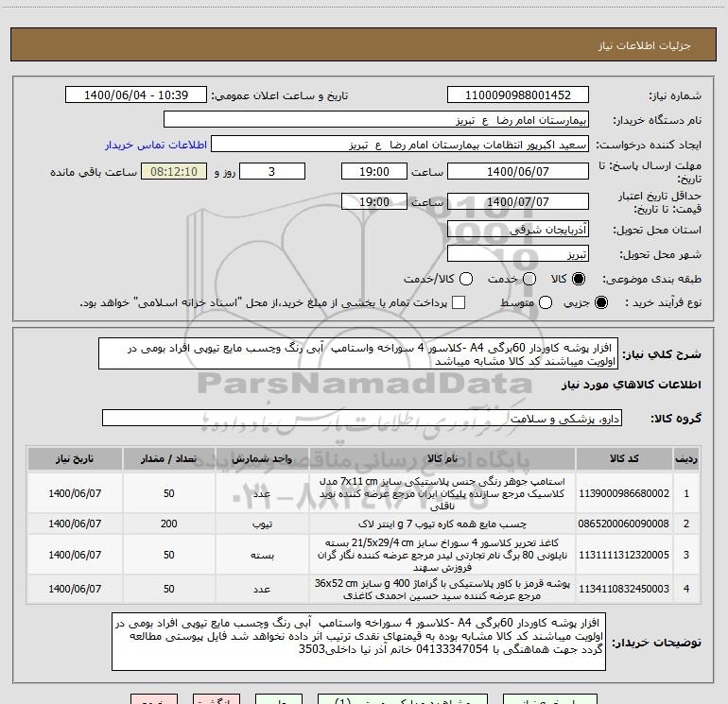Choose جزیی purchase process type
The width and height of the screenshot is (728, 704).
pyautogui.click(x=600, y=302)
